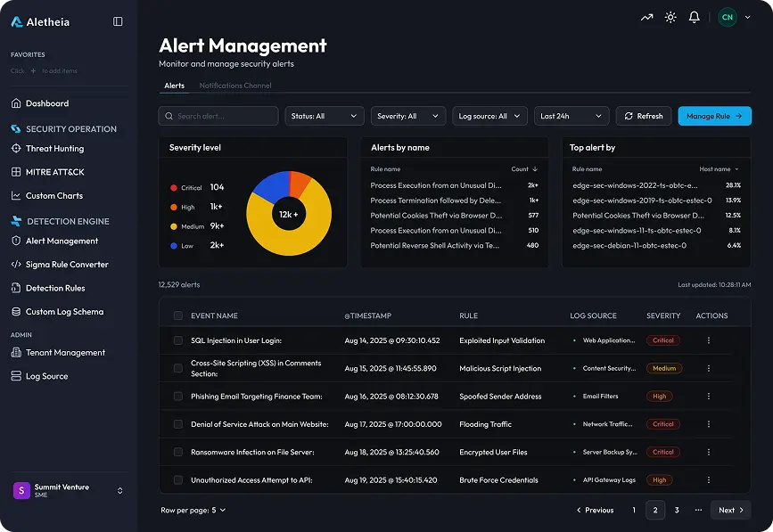
Task: Click the MITRE ATT&CK grid icon
Action: pyautogui.click(x=16, y=172)
